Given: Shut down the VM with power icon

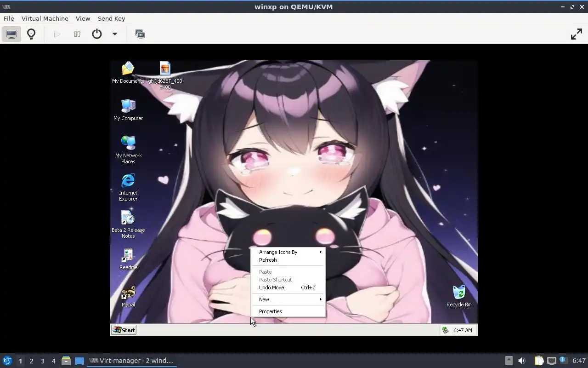Looking at the screenshot, I should click(96, 34).
